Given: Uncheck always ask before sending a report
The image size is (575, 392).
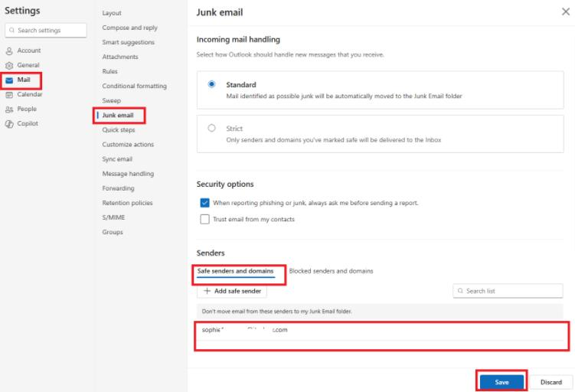Looking at the screenshot, I should [x=204, y=203].
